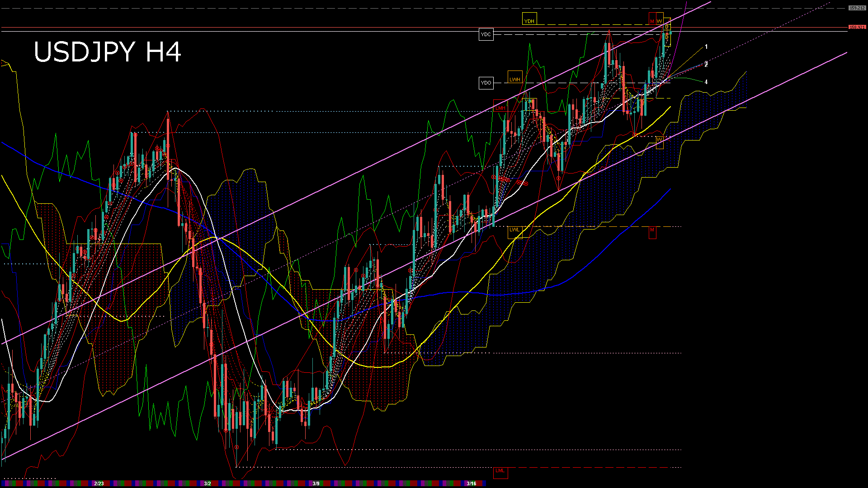
Task: Select the 159.212 price label
Action: pos(857,8)
